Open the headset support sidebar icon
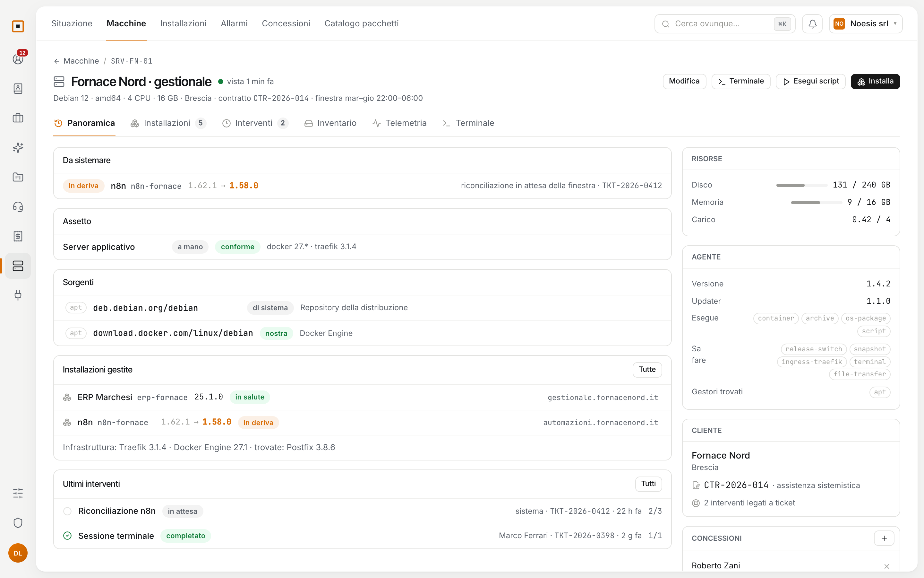The image size is (924, 578). (x=18, y=207)
